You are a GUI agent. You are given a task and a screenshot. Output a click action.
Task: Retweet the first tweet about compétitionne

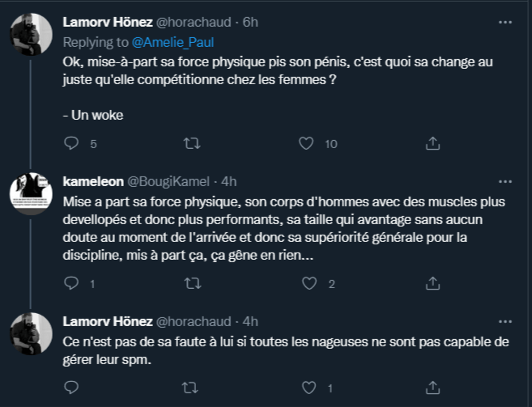point(192,143)
